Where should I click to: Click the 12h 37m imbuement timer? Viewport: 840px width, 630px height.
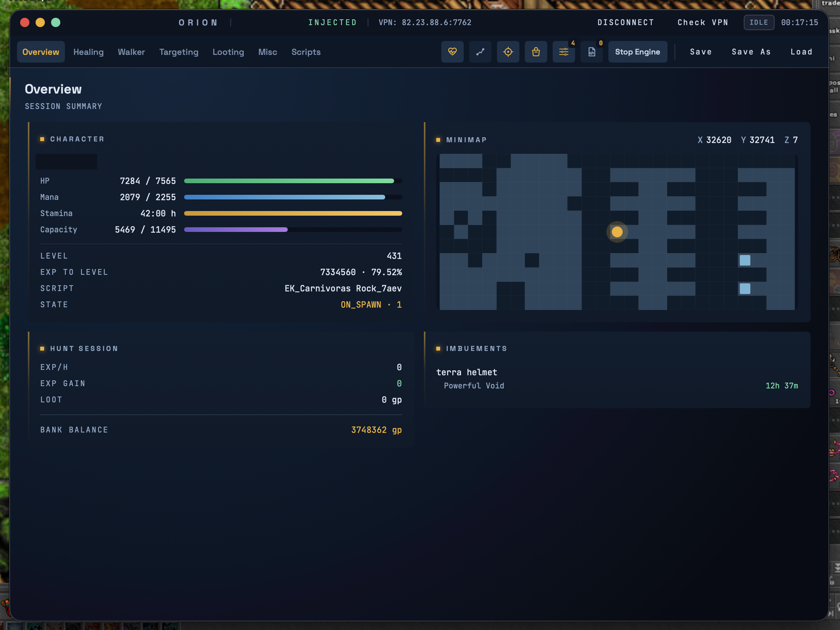782,386
